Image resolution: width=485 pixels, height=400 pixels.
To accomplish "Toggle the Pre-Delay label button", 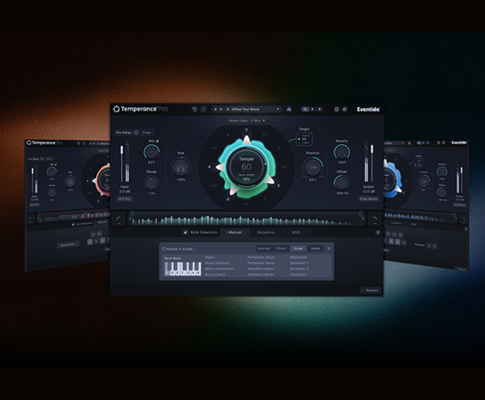I will pyautogui.click(x=124, y=133).
